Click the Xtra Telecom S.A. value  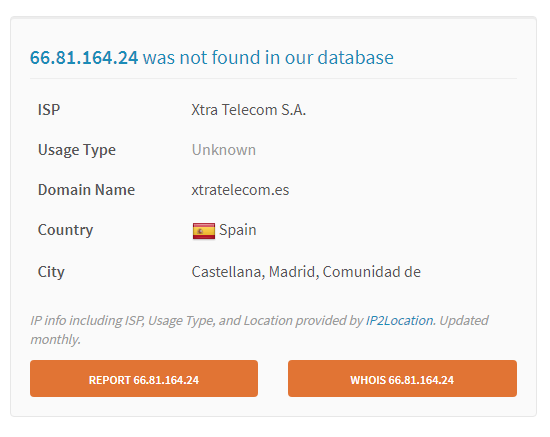click(248, 110)
